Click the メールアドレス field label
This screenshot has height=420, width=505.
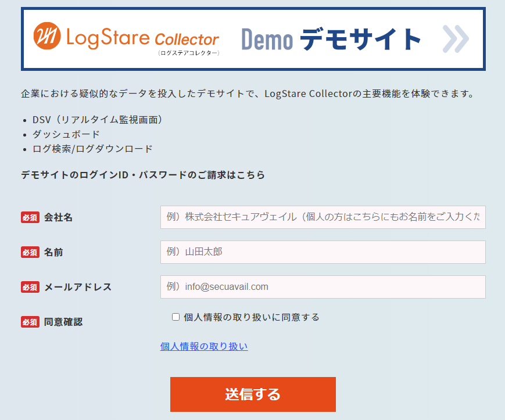[x=78, y=287]
